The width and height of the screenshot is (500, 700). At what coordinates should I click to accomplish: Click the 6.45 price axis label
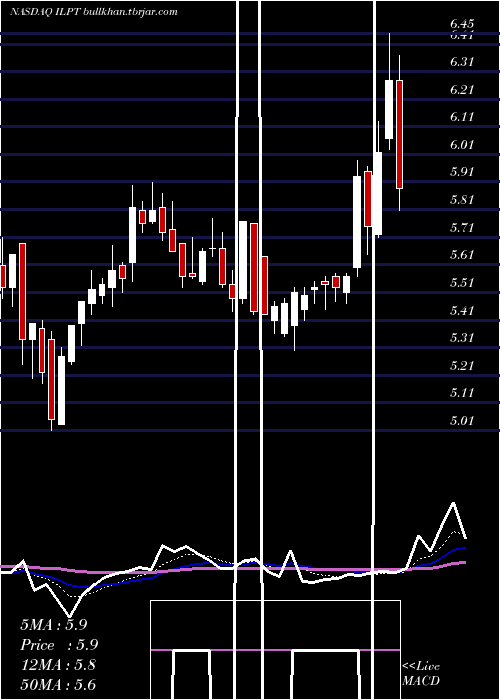pyautogui.click(x=462, y=24)
